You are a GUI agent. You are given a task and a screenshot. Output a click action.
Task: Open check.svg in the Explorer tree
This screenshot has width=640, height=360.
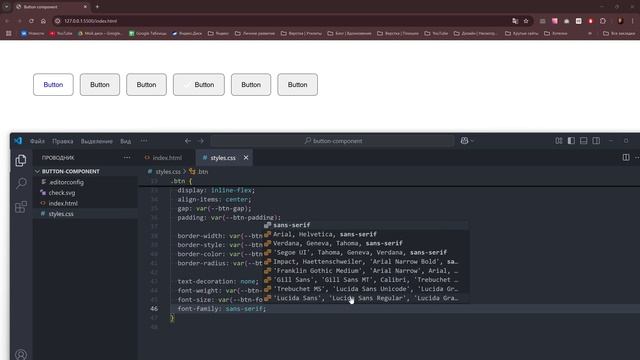click(x=62, y=193)
